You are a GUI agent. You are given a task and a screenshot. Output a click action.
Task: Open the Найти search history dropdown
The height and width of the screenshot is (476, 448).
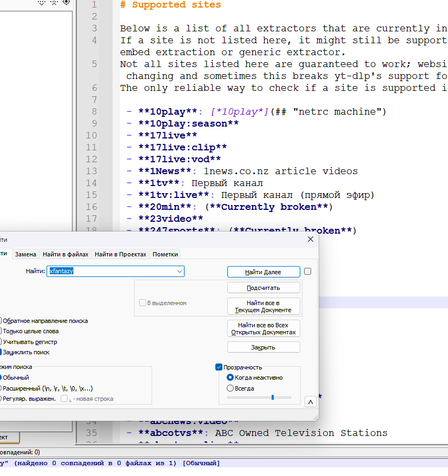pyautogui.click(x=180, y=272)
